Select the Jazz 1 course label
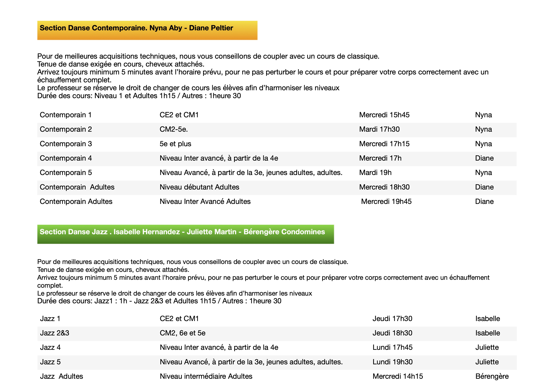The width and height of the screenshot is (554, 392). click(50, 319)
